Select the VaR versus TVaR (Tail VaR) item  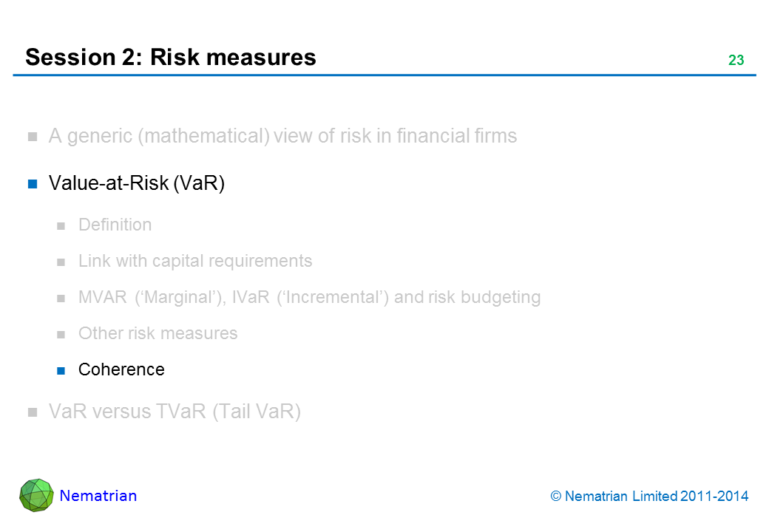coord(175,412)
